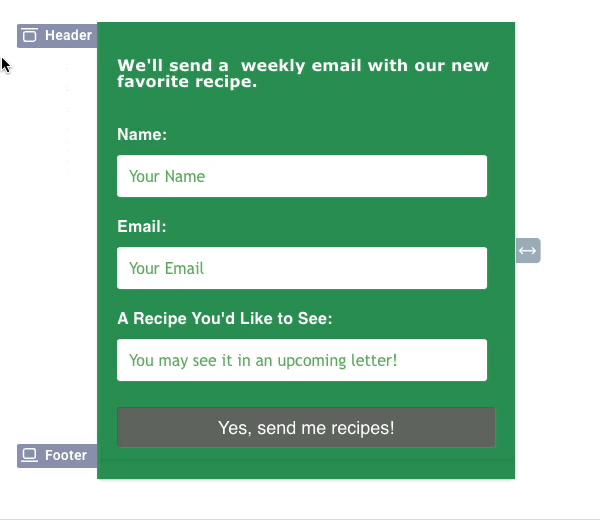The width and height of the screenshot is (600, 526).
Task: Click the Footer section icon
Action: coord(29,456)
